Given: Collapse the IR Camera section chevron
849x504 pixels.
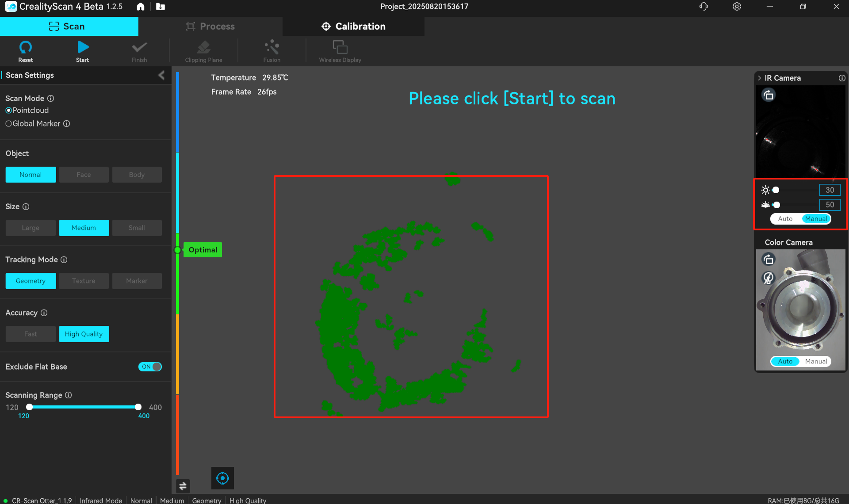Looking at the screenshot, I should tap(759, 78).
